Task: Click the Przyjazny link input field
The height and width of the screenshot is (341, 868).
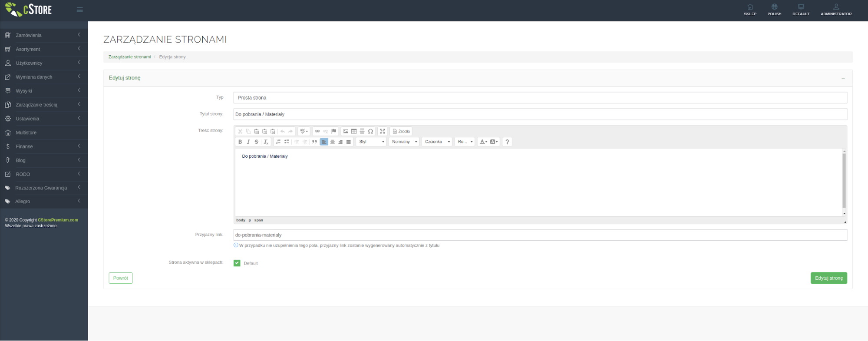Action: 540,235
